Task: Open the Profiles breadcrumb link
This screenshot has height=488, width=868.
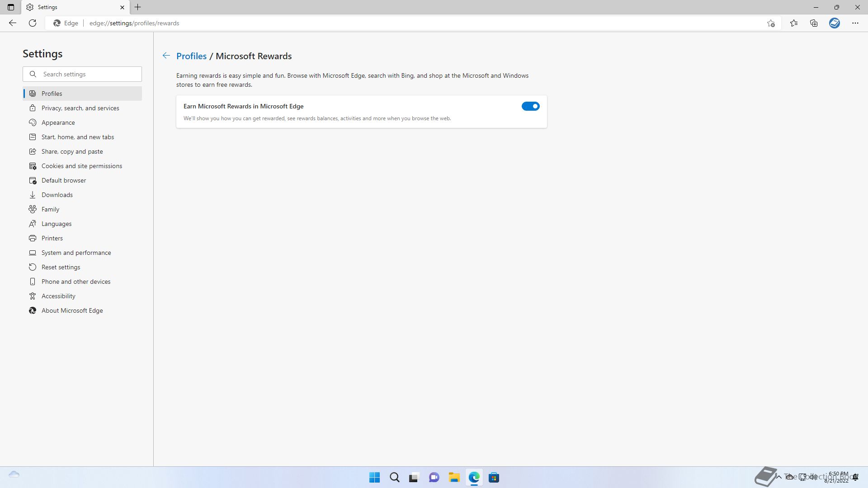Action: [191, 56]
